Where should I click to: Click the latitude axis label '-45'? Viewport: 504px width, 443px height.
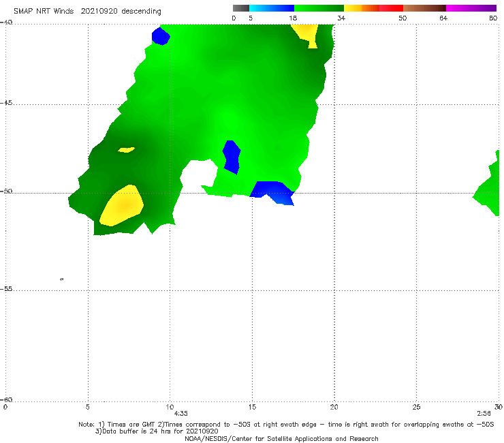[6, 103]
